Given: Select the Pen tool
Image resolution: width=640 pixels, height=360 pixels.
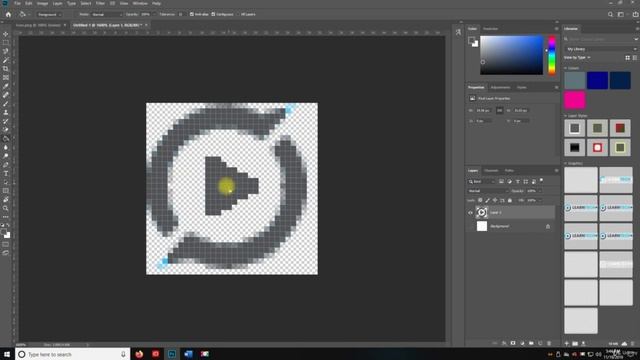Looking at the screenshot, I should coord(6,165).
